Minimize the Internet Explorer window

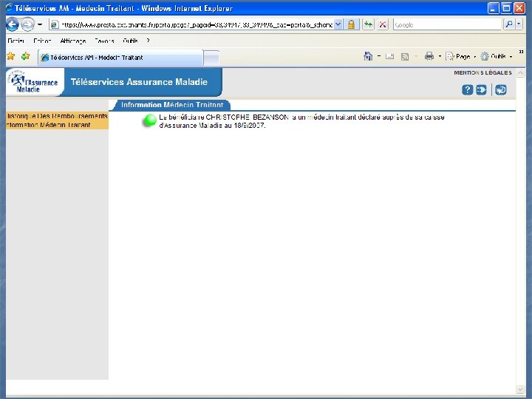click(x=493, y=8)
